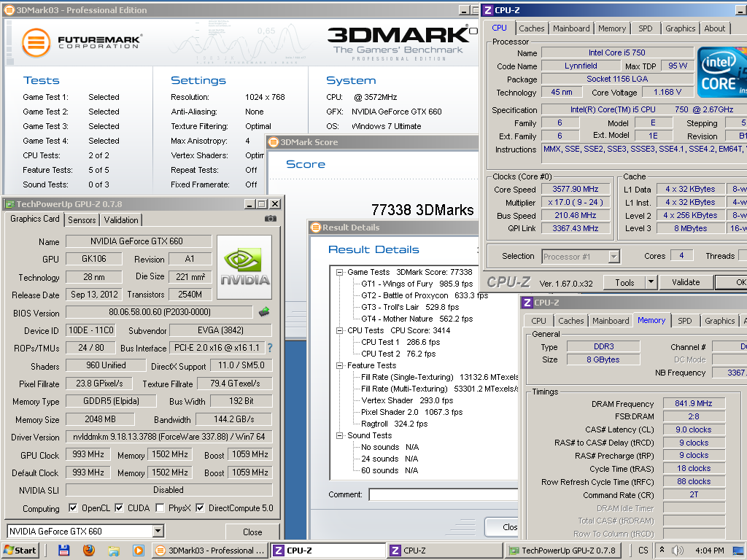Viewport: 747px width, 560px height.
Task: Toggle the DirectCompute 5.0 checkbox
Action: pos(200,507)
